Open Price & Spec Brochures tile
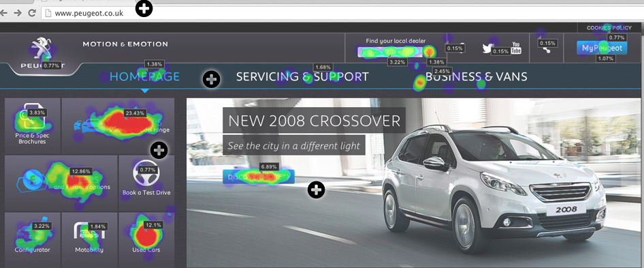Image resolution: width=644 pixels, height=268 pixels. tap(33, 126)
